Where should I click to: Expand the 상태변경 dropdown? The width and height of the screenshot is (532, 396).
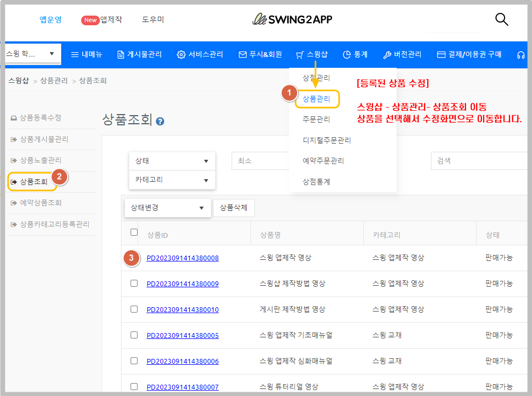click(x=167, y=208)
